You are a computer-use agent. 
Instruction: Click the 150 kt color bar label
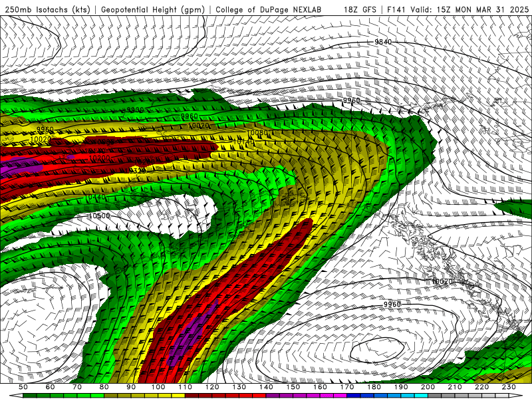tap(293, 387)
